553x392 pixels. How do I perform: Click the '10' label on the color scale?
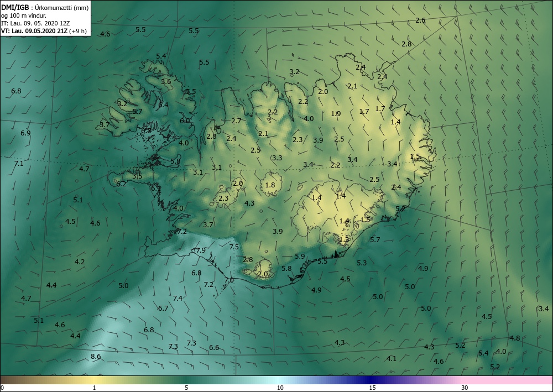click(280, 388)
